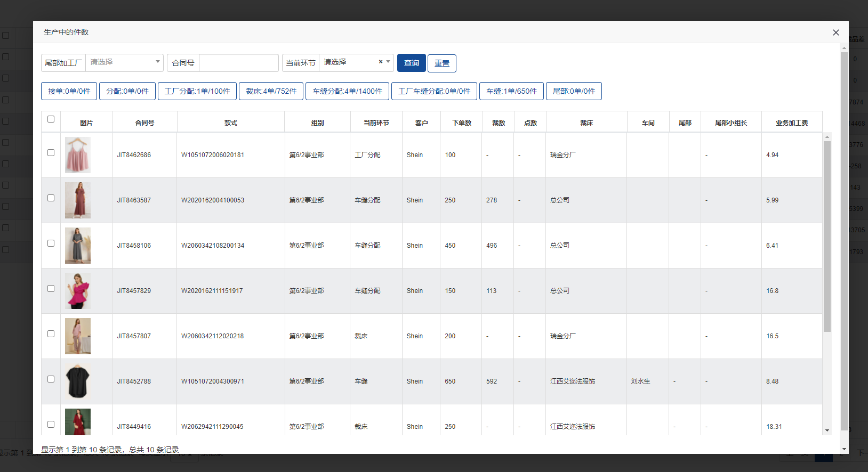This screenshot has height=472, width=868.
Task: Click the black shirt product image
Action: (x=78, y=381)
